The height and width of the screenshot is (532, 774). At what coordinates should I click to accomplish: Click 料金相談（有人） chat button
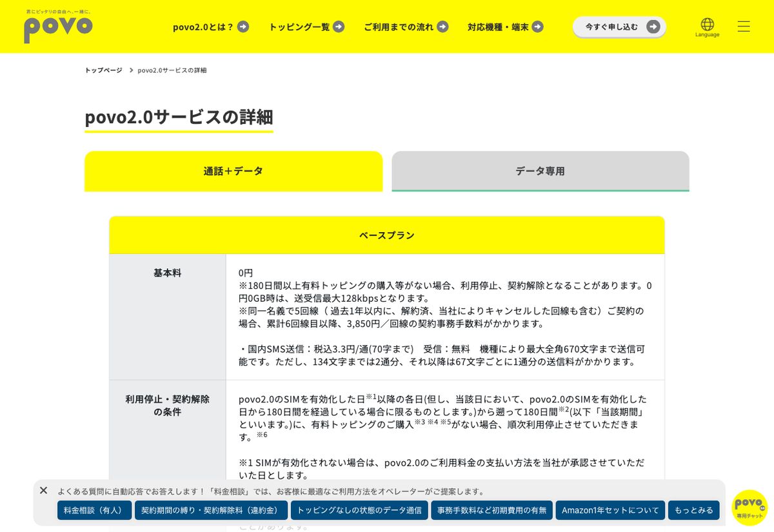pos(94,510)
